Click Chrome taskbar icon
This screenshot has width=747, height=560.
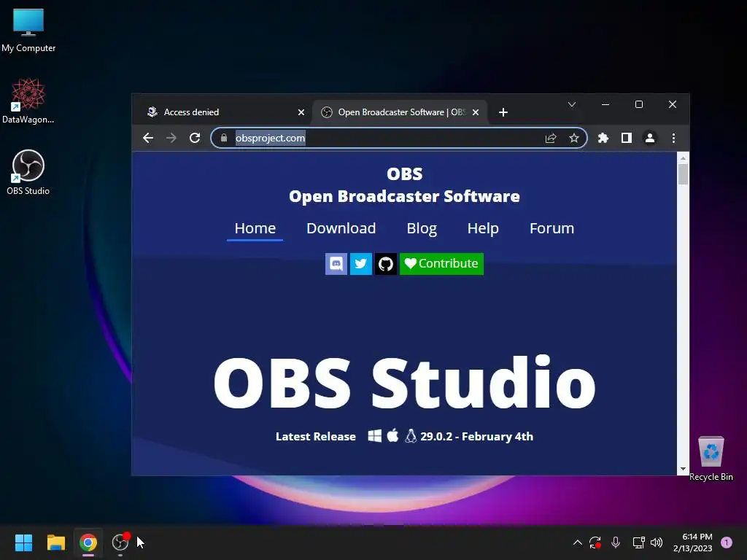pos(88,542)
